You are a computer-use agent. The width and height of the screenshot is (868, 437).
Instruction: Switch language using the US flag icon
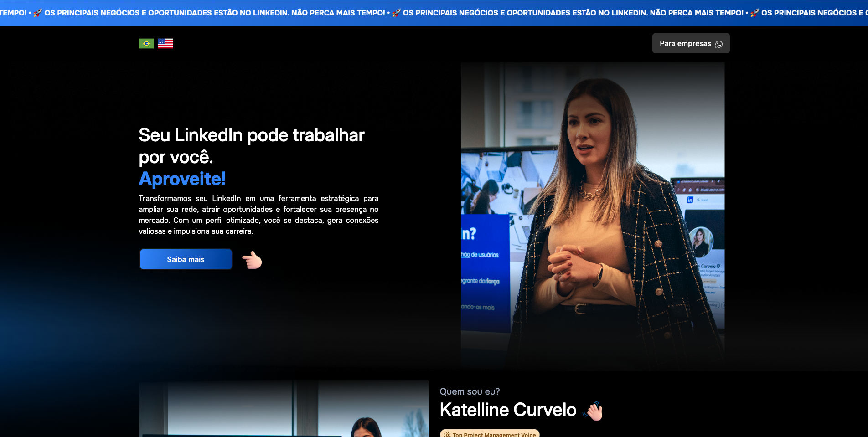click(165, 43)
